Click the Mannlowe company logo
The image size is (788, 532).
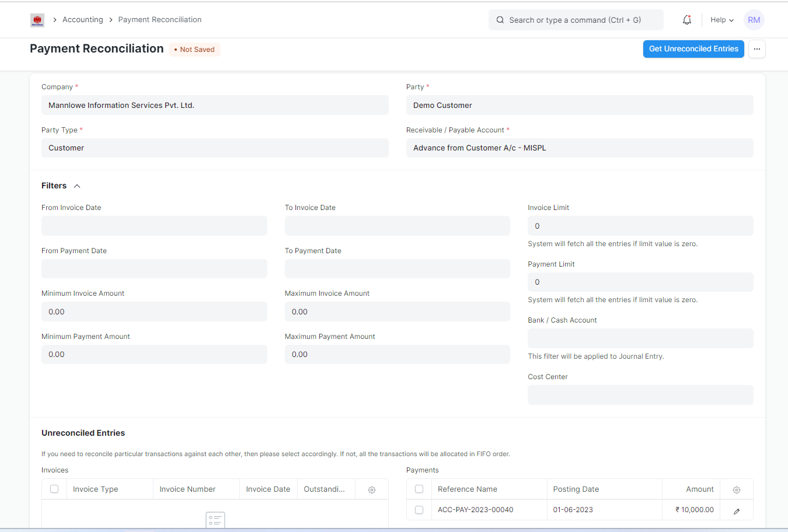tap(37, 19)
